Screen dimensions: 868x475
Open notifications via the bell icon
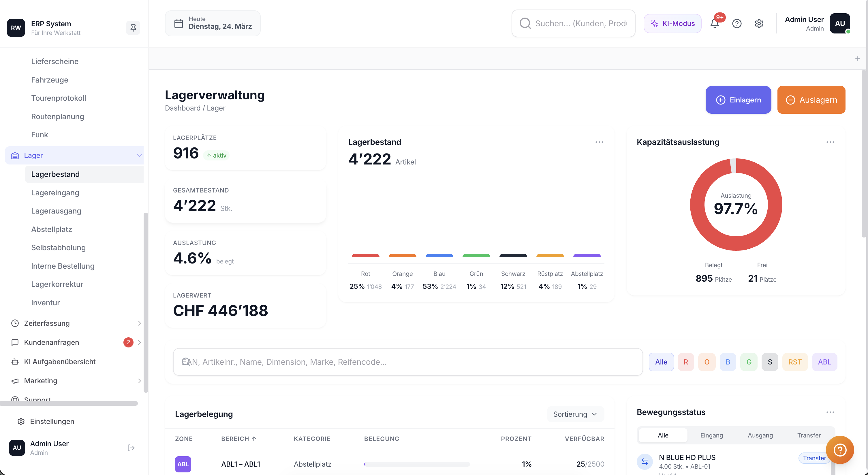714,23
